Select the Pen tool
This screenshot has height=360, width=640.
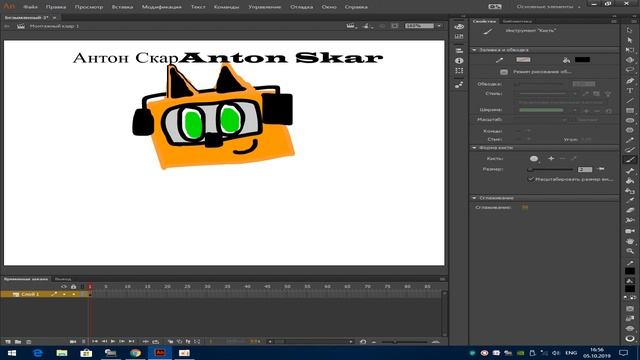[x=629, y=80]
